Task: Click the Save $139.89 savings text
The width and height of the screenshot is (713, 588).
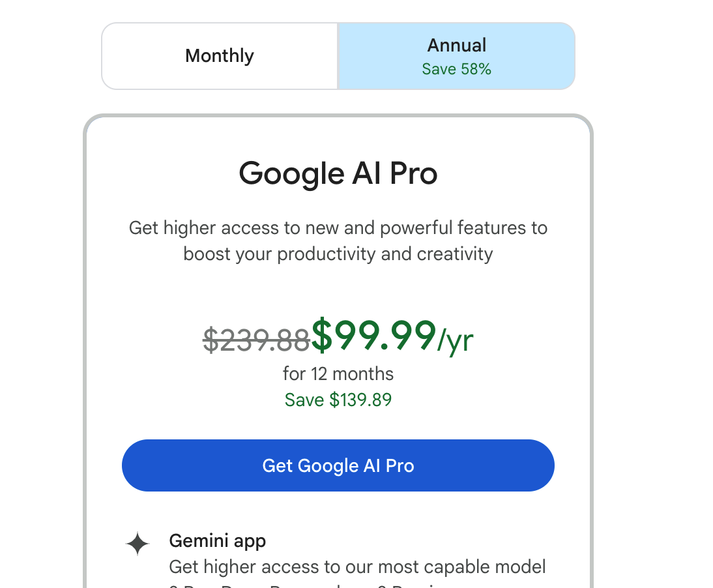Action: pyautogui.click(x=338, y=400)
